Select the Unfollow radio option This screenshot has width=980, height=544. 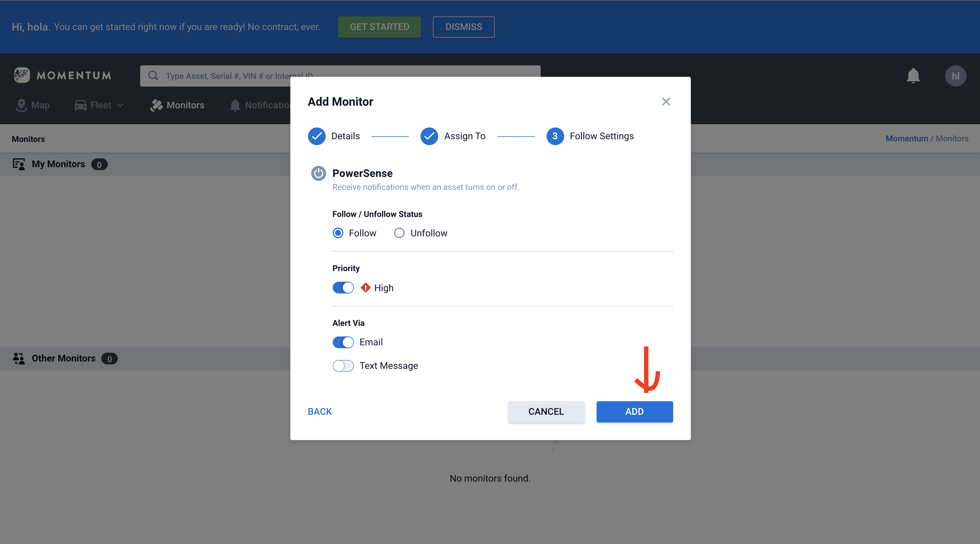click(x=399, y=233)
